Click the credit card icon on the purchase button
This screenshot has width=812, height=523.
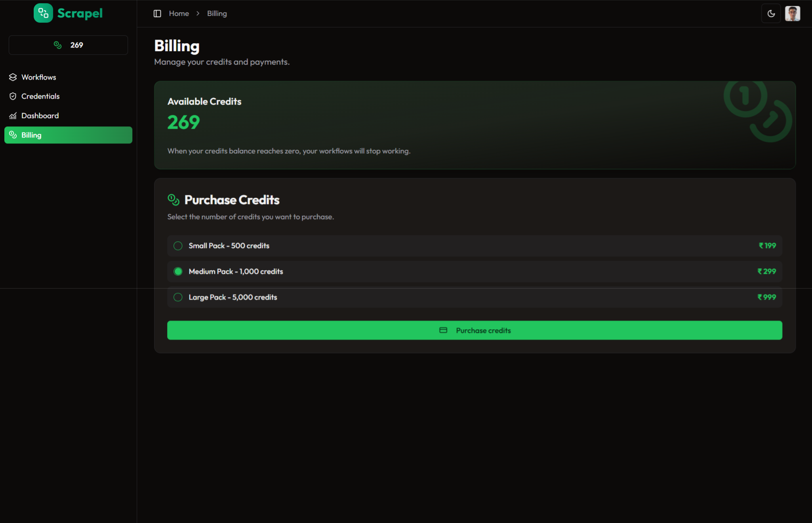coord(443,330)
